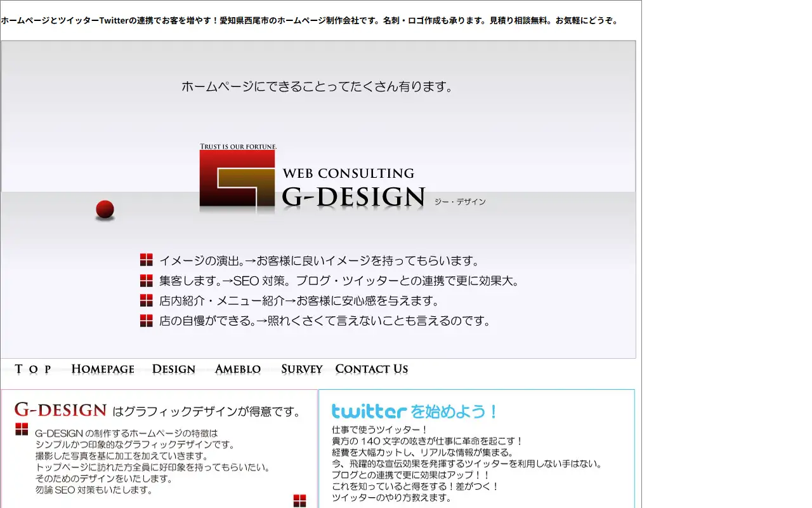Click the line ブログとの連携で更に効果はアップ！！
Screen dimensions: 812x508
(x=411, y=476)
